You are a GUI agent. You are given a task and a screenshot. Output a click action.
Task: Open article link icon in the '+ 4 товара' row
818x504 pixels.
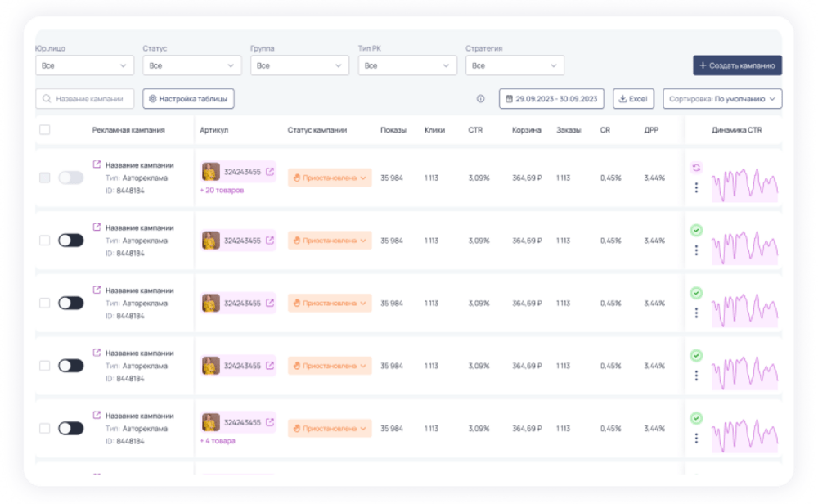coord(270,422)
